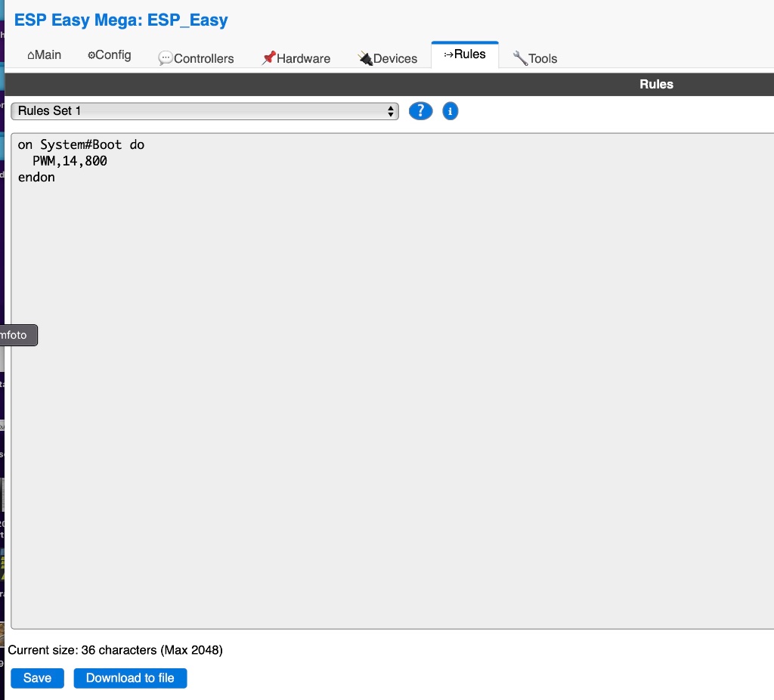Image resolution: width=774 pixels, height=700 pixels.
Task: Click the home icon on the Main tab
Action: (31, 56)
